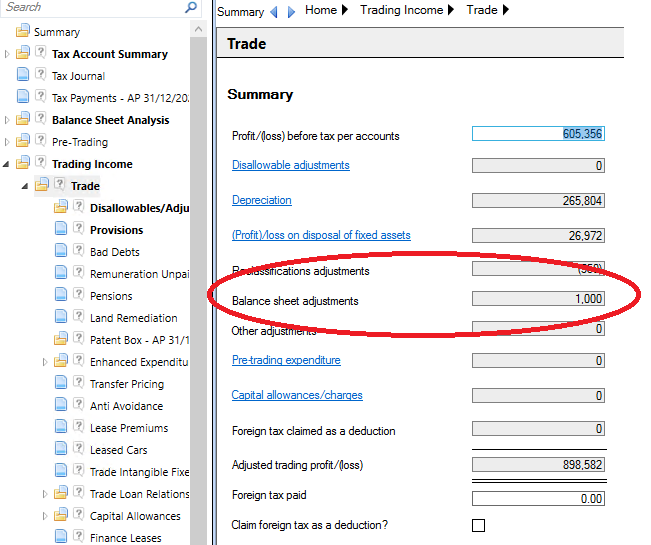Click the Leased Cars page icon
This screenshot has width=651, height=545.
click(61, 448)
